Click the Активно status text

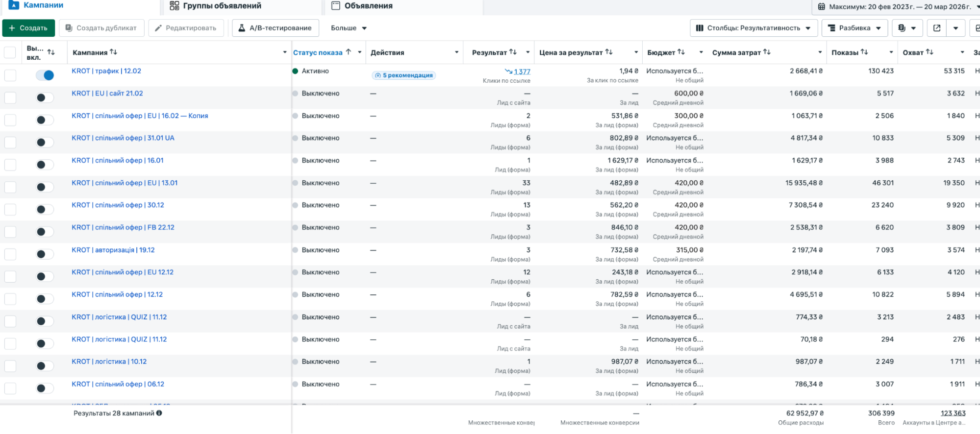[315, 71]
